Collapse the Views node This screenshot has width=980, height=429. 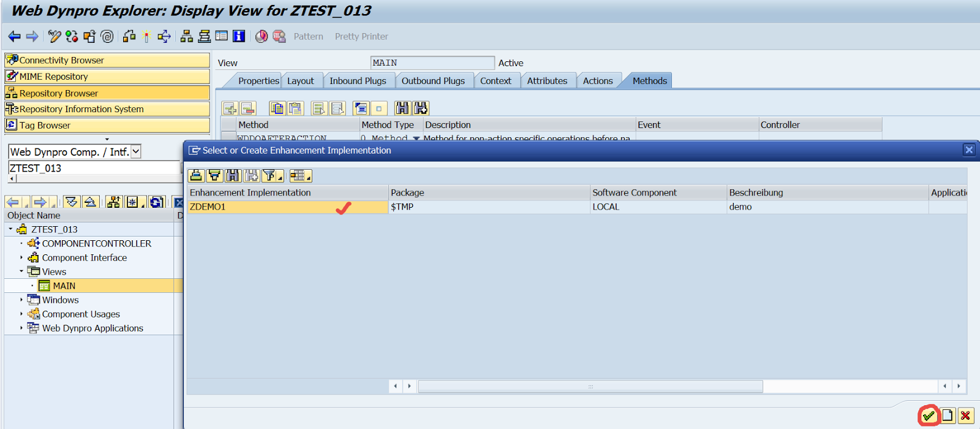click(21, 271)
